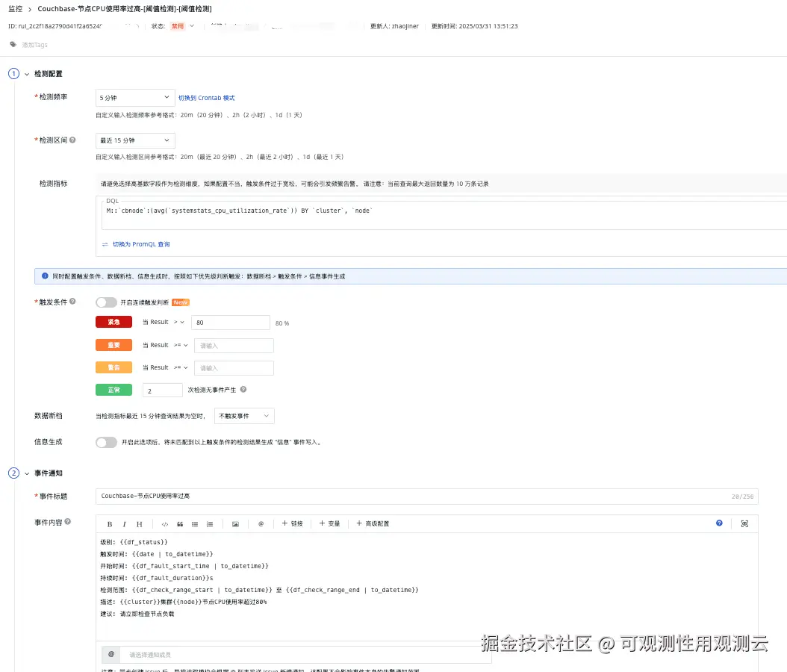Open the operator dropdown in the 紧急 row

pyautogui.click(x=179, y=323)
